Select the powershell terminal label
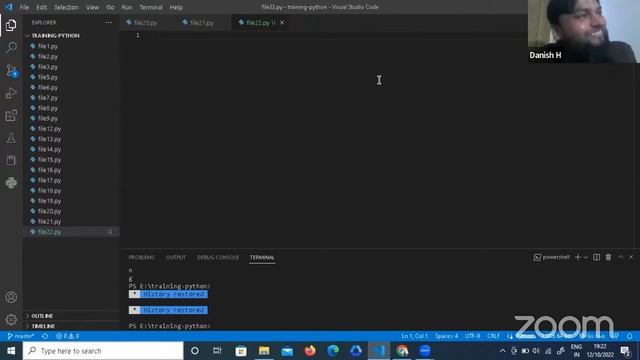The height and width of the screenshot is (360, 640). (551, 257)
